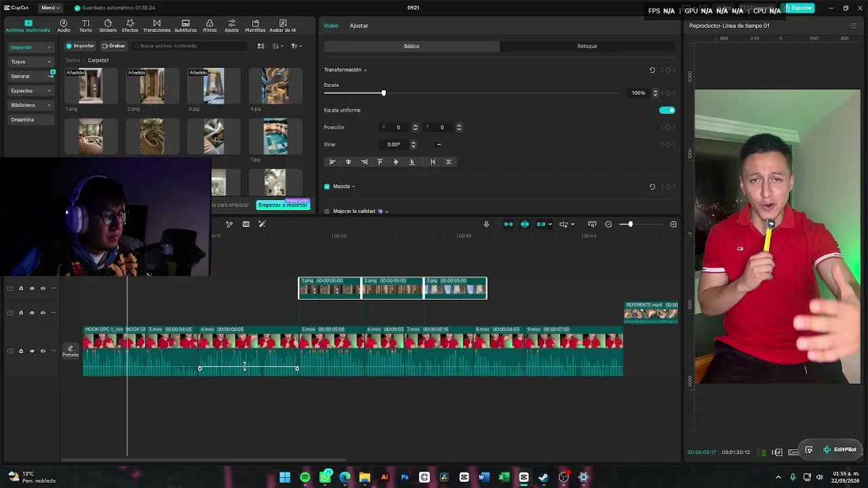Screen dimensions: 868x488
Task: Toggle the Escala uniforme switch
Action: coord(667,110)
